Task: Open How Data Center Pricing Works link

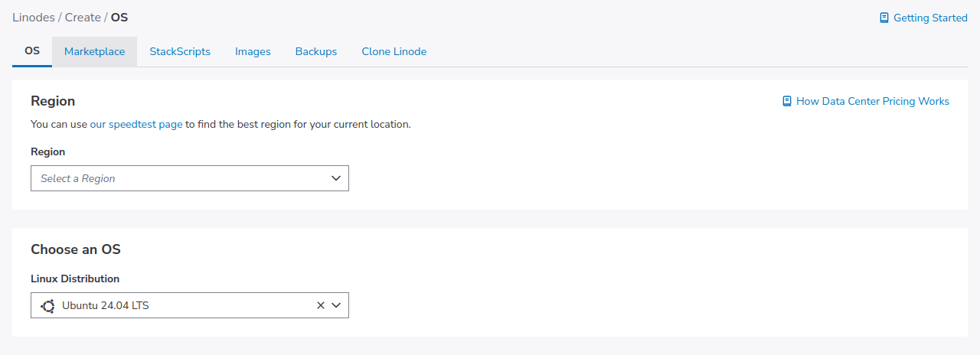Action: point(872,101)
